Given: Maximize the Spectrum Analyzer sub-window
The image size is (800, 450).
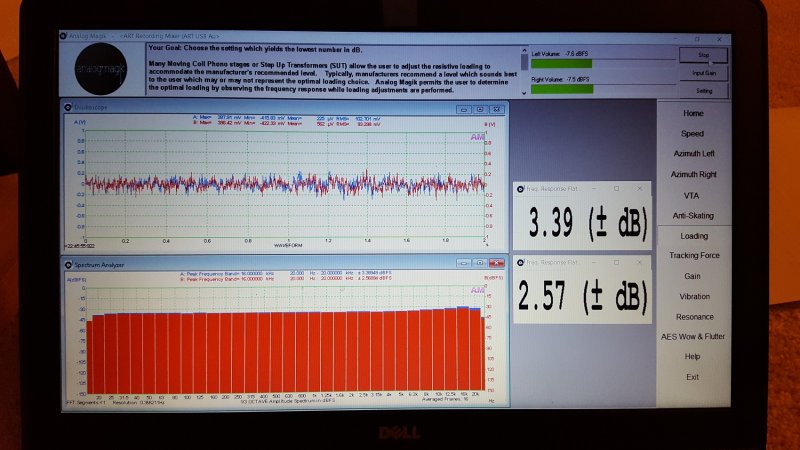Looking at the screenshot, I should coord(480,263).
